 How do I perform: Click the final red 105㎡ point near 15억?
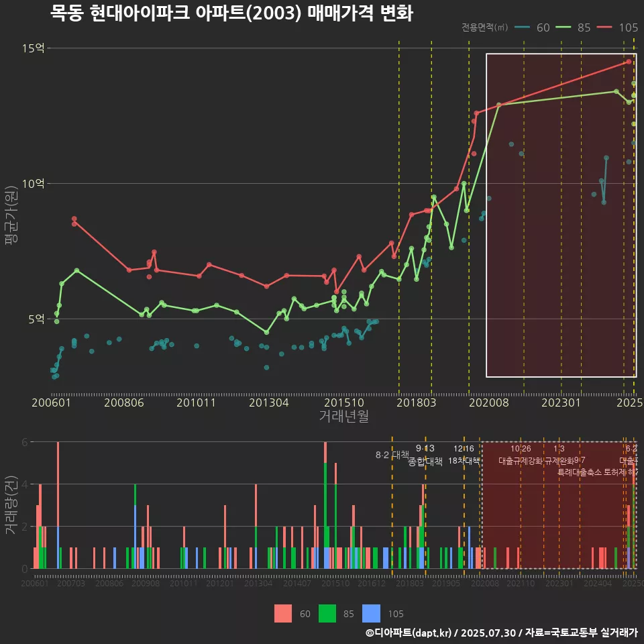(629, 62)
